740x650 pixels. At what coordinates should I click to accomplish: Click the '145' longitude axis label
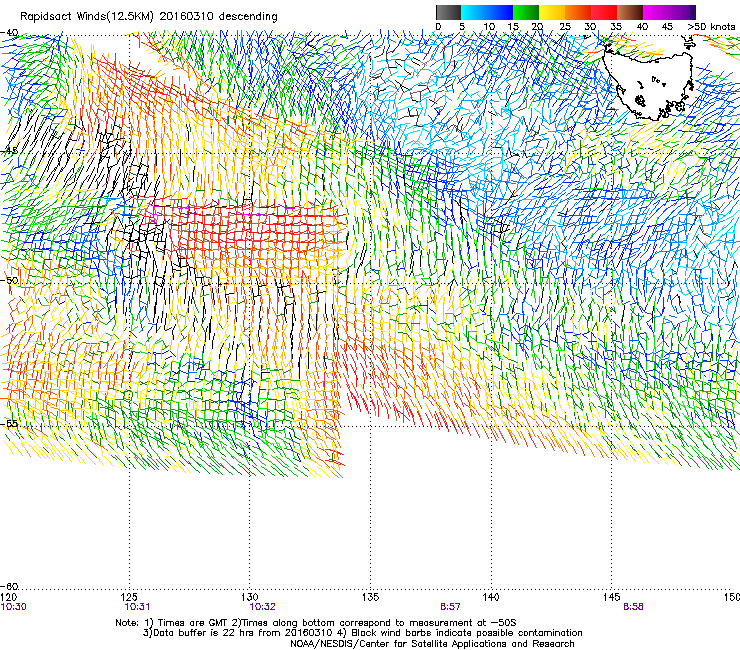(x=612, y=597)
